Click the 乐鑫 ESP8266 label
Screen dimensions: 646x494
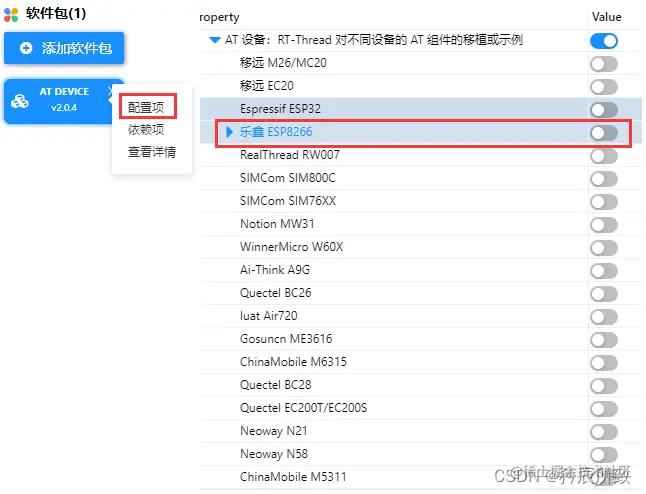tap(276, 132)
